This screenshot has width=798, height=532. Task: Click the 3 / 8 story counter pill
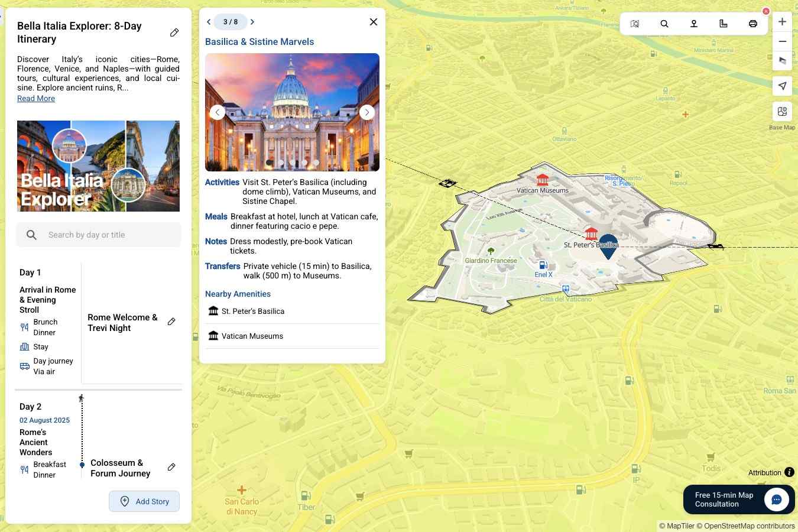click(x=231, y=22)
